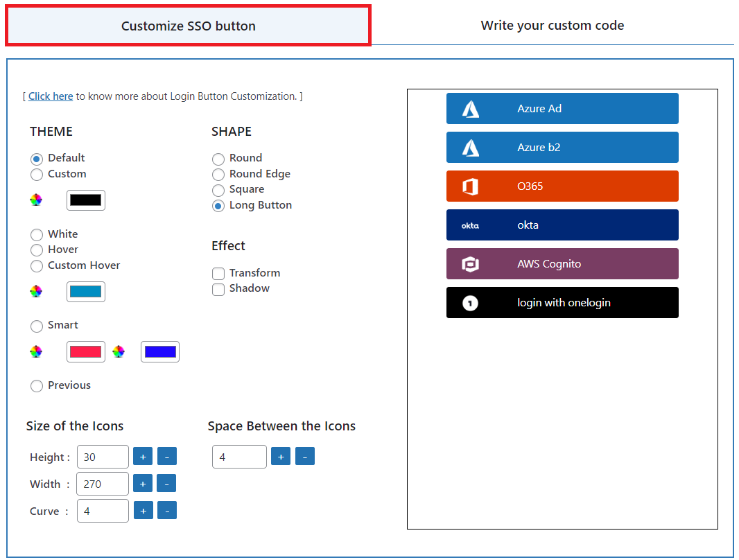Click color wheel icon beside red Smart swatch
Image resolution: width=739 pixels, height=560 pixels.
[36, 351]
